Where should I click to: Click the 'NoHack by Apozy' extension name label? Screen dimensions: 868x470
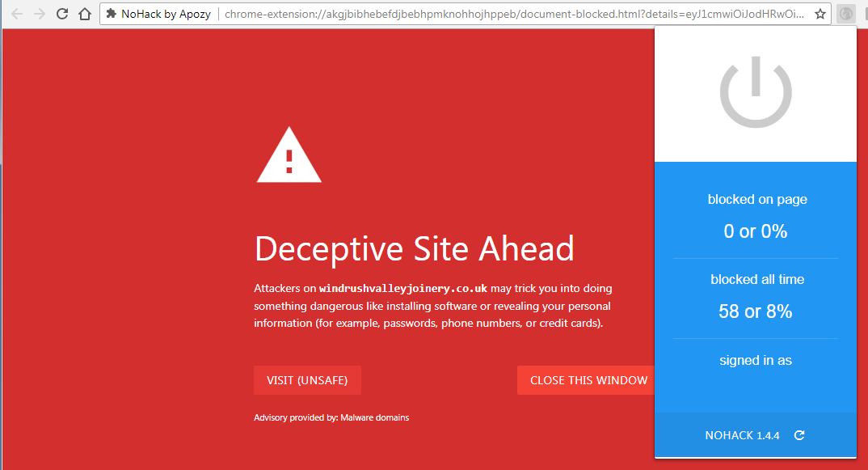(166, 14)
